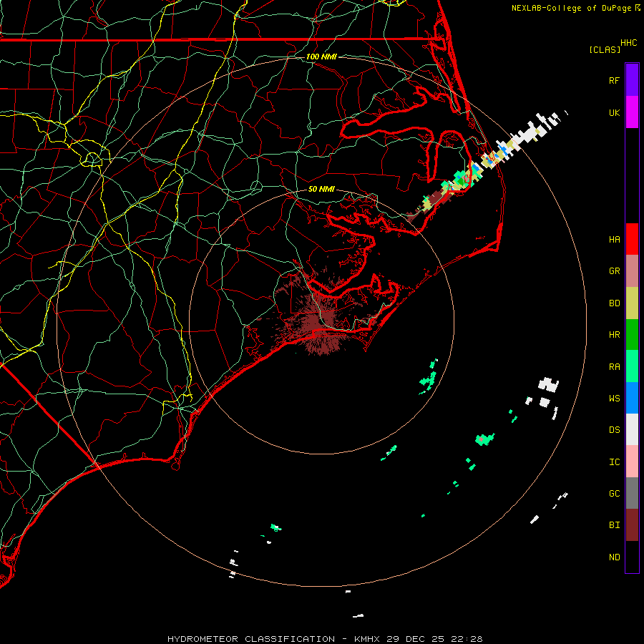The image size is (644, 644).
Task: Click the "KMHX" radar site identifier
Action: click(367, 639)
